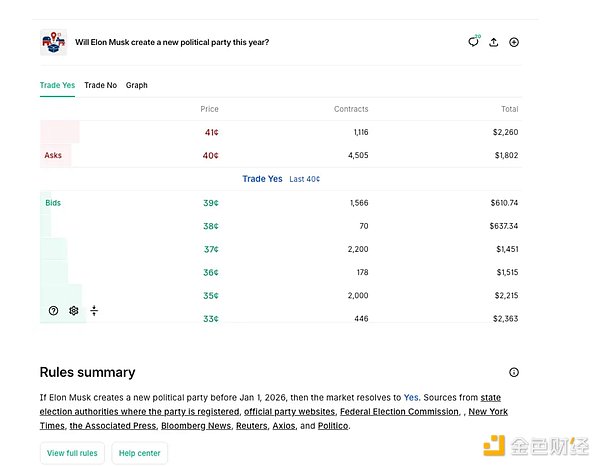Image resolution: width=600 pixels, height=467 pixels.
Task: Click the plus circle add icon
Action: (514, 42)
